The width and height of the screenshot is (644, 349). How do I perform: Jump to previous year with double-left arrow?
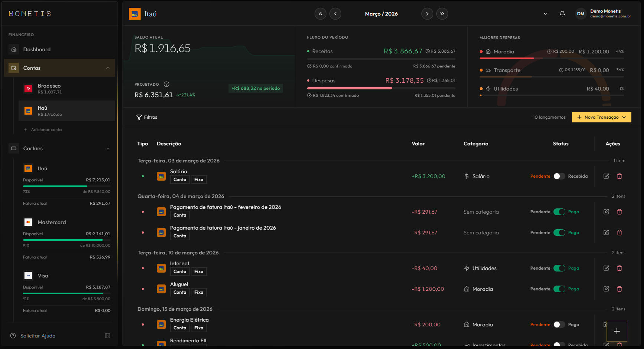pos(321,14)
